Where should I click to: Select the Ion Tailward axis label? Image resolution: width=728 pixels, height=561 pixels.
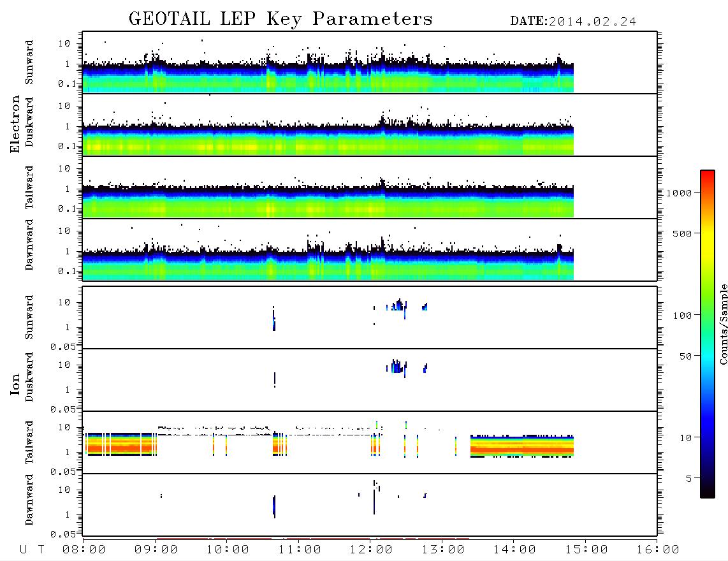(x=29, y=442)
